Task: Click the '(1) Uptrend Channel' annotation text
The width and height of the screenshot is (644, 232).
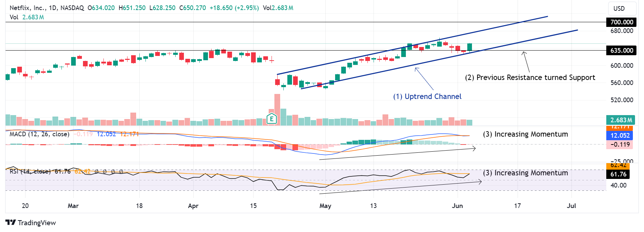Action: pos(427,96)
